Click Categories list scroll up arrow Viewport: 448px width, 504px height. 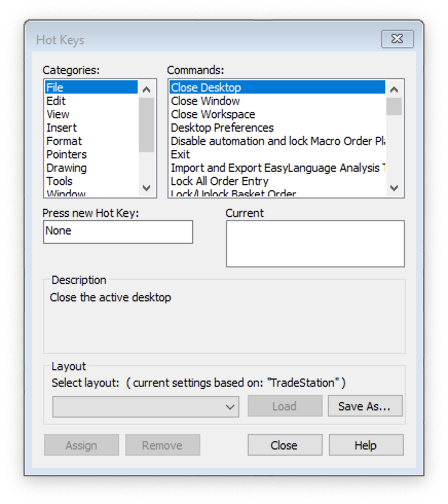click(146, 89)
